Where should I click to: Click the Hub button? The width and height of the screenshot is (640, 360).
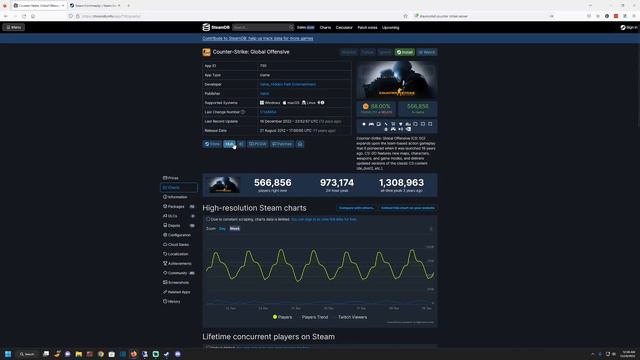click(x=229, y=144)
